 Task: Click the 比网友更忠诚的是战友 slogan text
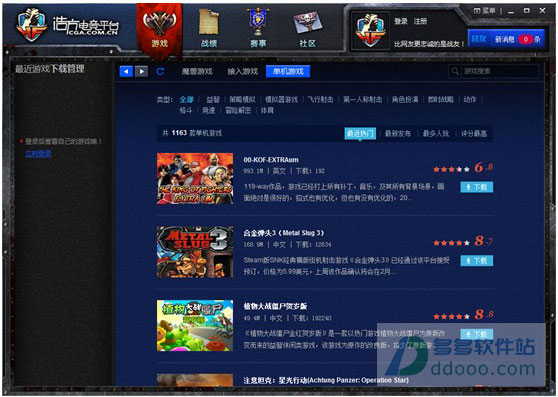429,44
